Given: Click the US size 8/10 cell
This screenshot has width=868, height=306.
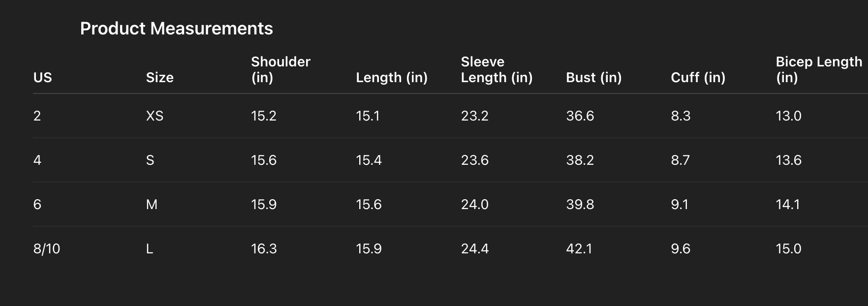Looking at the screenshot, I should tap(47, 248).
